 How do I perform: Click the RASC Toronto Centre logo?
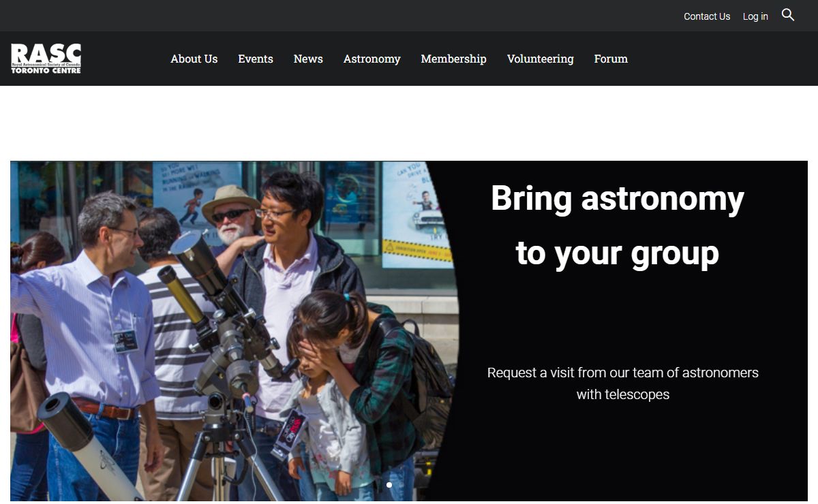pos(46,59)
